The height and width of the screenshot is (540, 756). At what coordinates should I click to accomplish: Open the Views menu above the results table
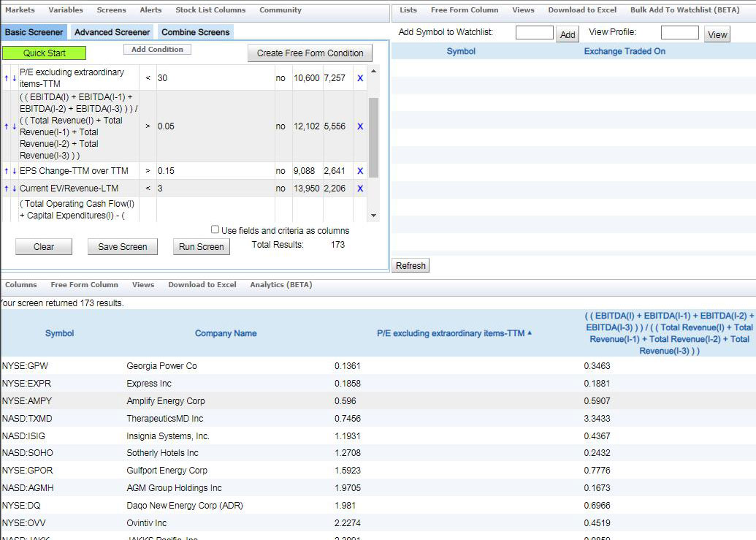click(143, 284)
